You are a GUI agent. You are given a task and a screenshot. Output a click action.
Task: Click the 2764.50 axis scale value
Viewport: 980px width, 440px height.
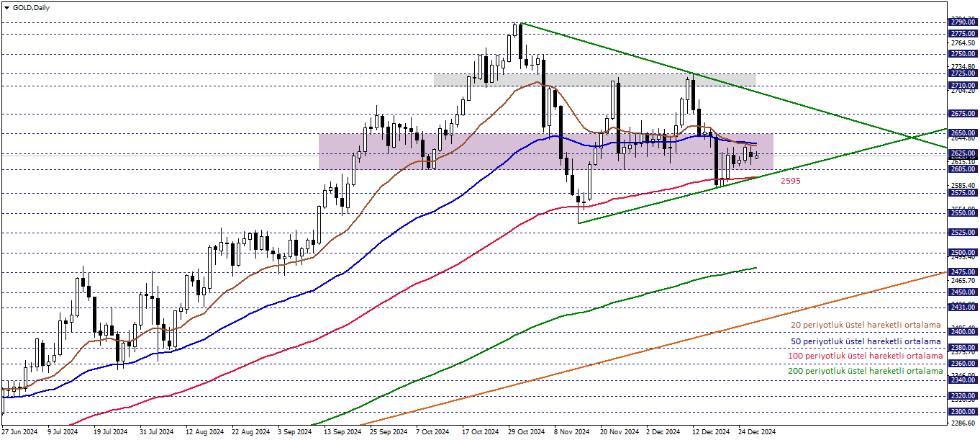click(963, 44)
